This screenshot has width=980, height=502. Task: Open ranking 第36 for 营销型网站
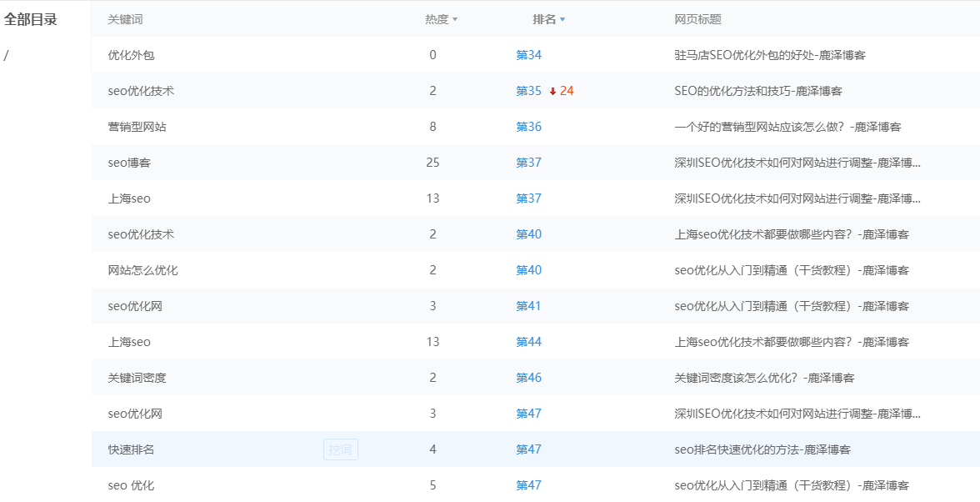(528, 127)
